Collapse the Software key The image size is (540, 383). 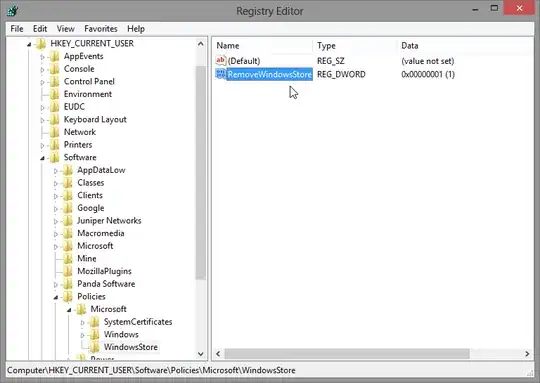coord(42,158)
